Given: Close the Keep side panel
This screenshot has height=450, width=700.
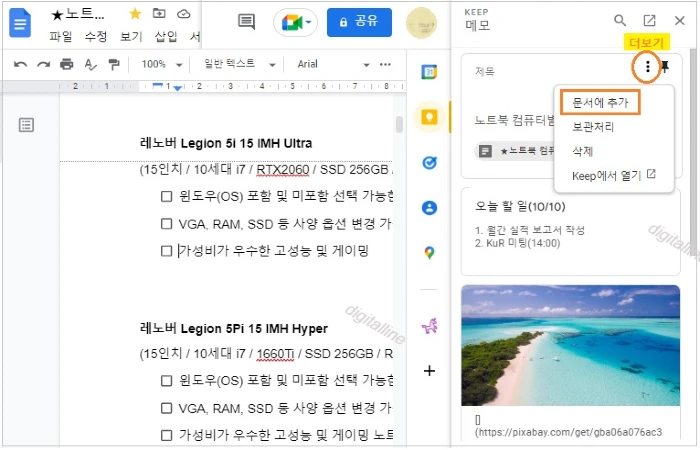Looking at the screenshot, I should coord(679,21).
